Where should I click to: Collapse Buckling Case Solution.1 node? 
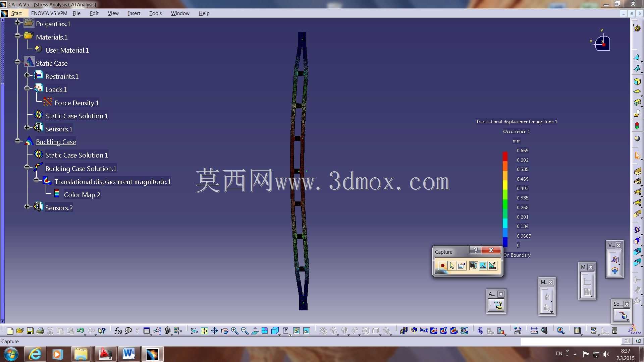[x=27, y=167]
